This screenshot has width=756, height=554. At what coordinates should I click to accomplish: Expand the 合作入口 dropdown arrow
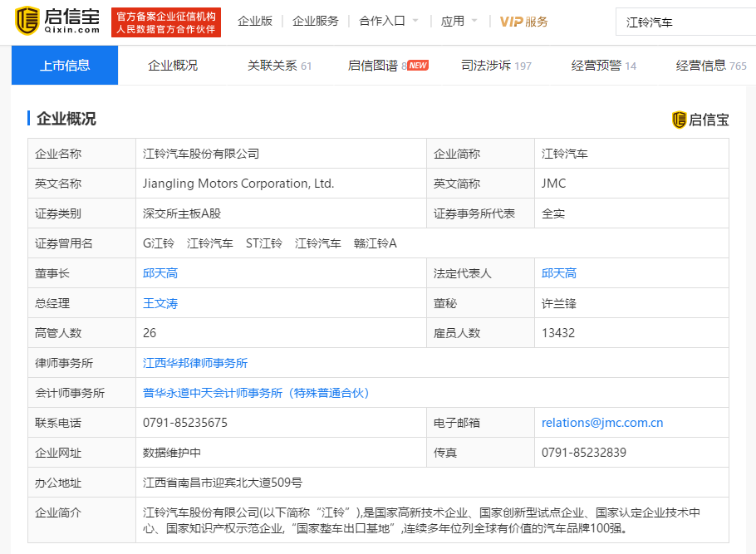(x=415, y=21)
